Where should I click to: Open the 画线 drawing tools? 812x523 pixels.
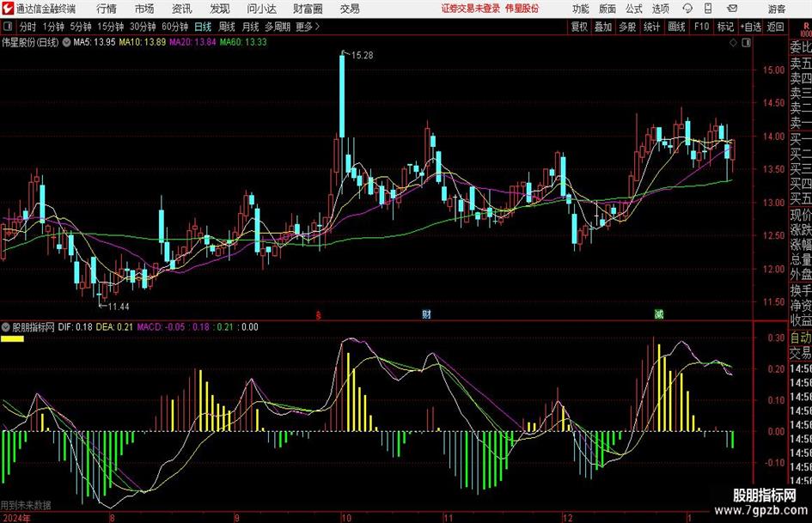pyautogui.click(x=677, y=27)
